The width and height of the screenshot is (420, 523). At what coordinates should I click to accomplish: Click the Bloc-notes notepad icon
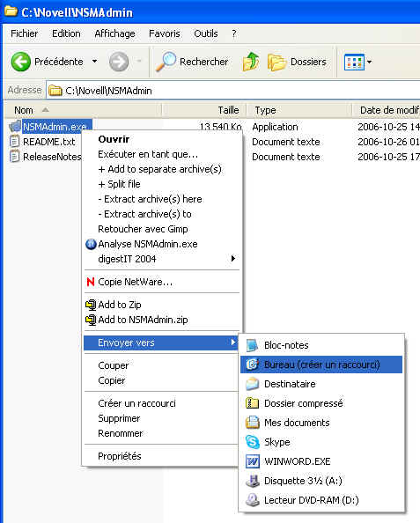(x=252, y=345)
